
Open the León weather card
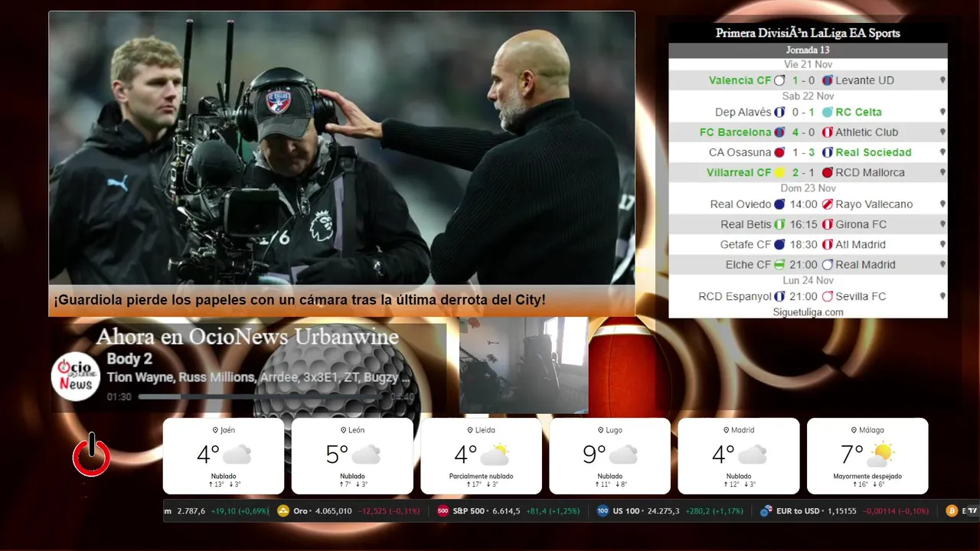point(352,456)
